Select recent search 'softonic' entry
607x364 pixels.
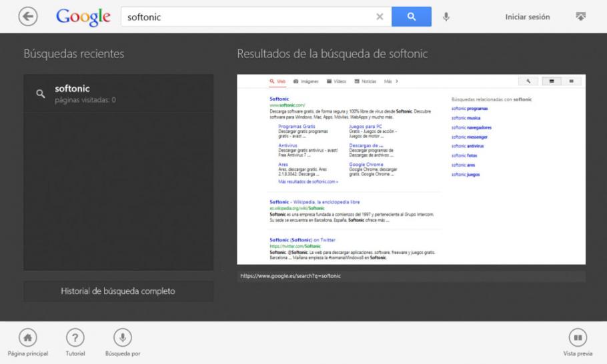click(118, 93)
